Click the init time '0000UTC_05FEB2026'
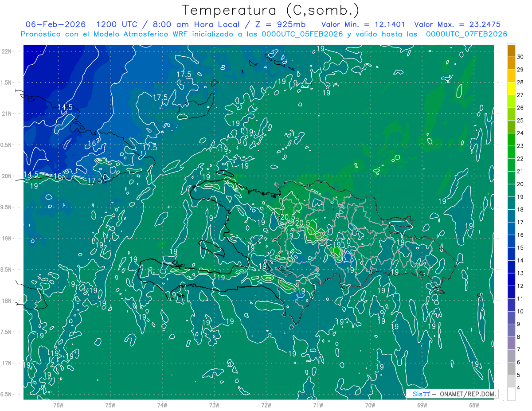The image size is (532, 411). 302,34
